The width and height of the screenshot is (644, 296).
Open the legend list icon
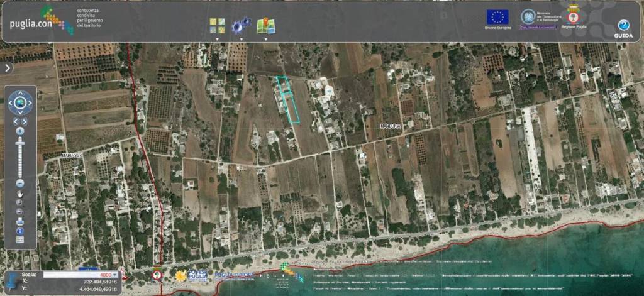click(x=20, y=240)
